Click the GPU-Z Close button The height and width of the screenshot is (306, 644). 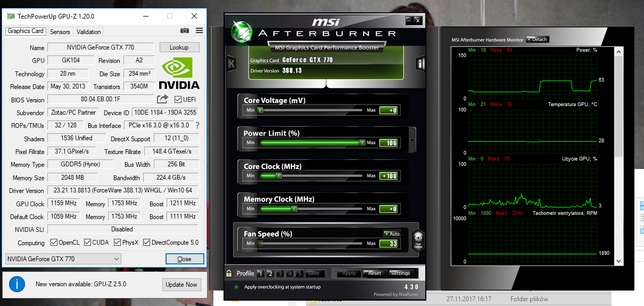pos(185,259)
